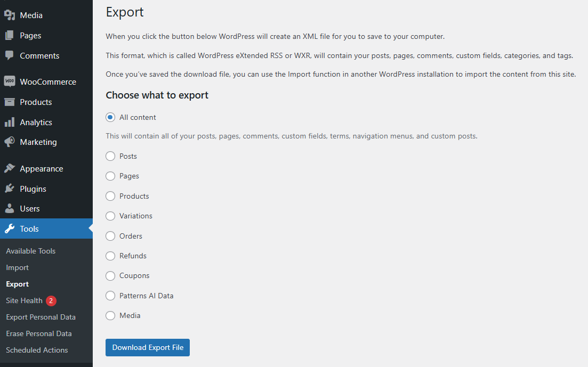Image resolution: width=588 pixels, height=367 pixels.
Task: Open Scheduled Actions link
Action: (x=37, y=350)
